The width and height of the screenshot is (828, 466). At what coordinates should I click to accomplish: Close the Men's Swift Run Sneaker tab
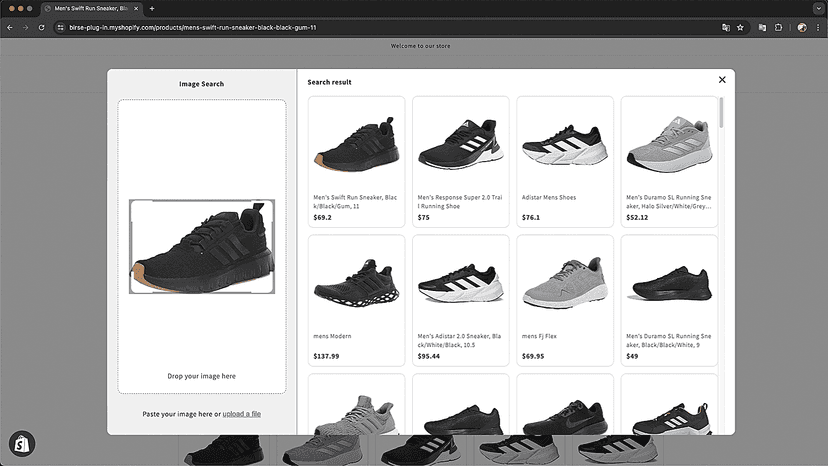click(x=136, y=8)
